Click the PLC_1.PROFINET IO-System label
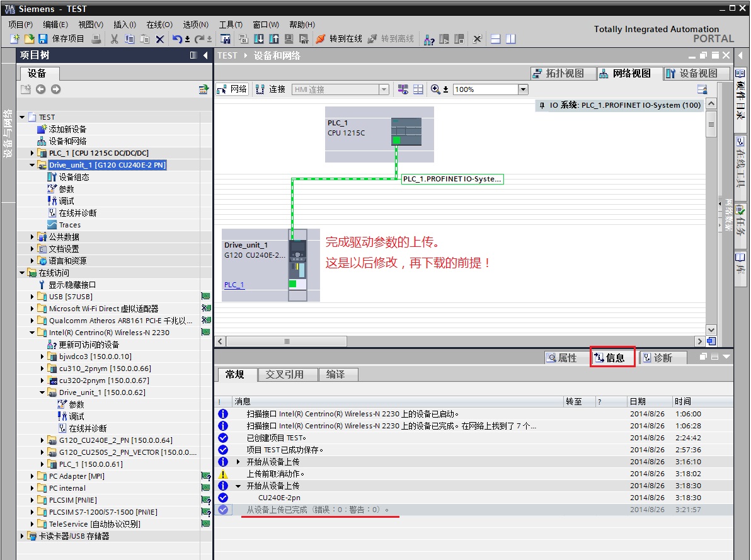 click(x=452, y=179)
